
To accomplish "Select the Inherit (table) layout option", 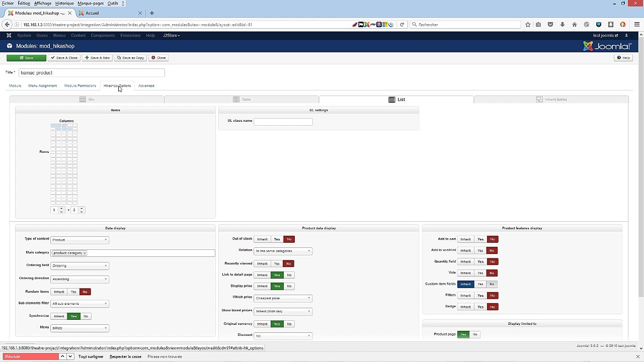I will pyautogui.click(x=551, y=100).
